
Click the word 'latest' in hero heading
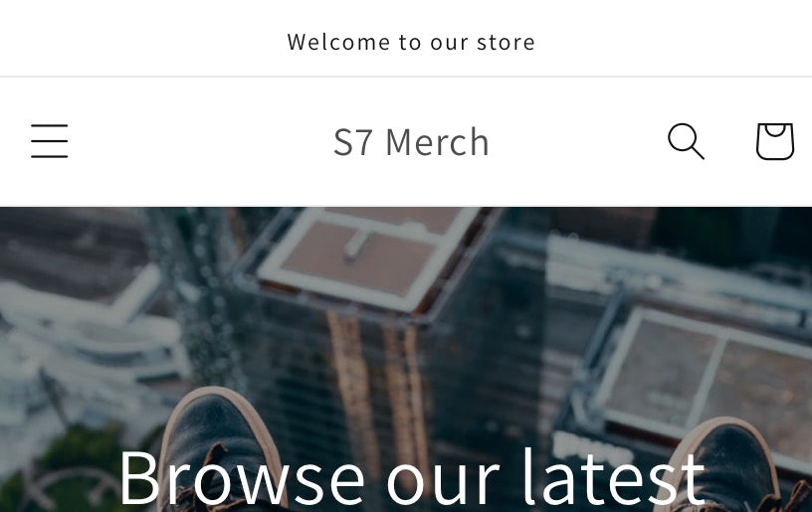(x=614, y=476)
